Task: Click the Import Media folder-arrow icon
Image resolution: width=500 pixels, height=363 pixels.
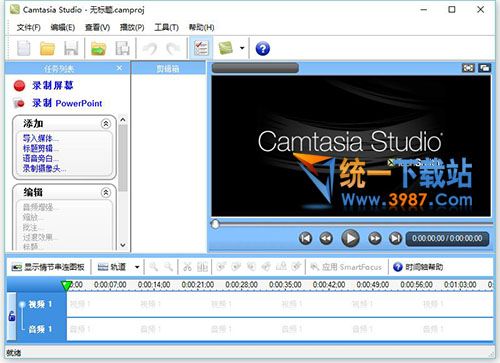Action: click(x=98, y=49)
